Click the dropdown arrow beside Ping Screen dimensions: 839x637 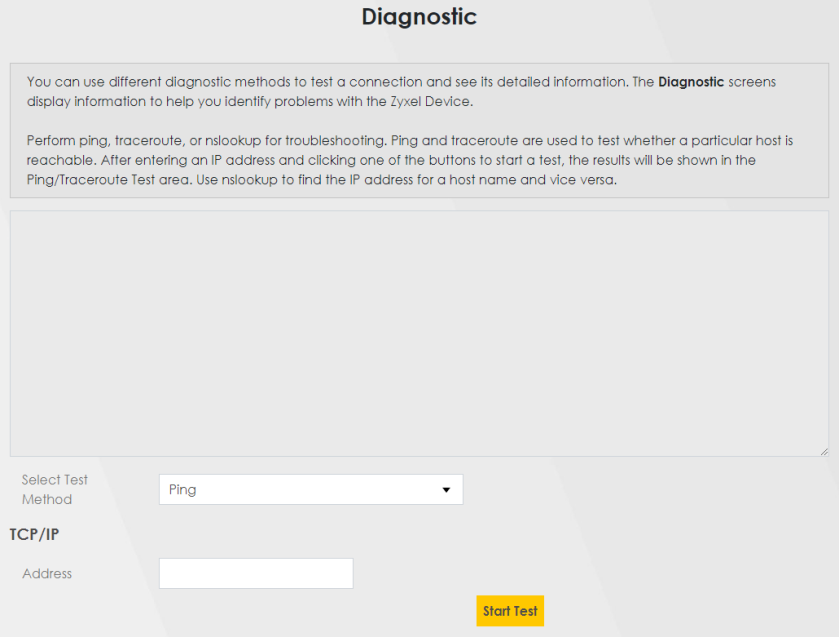tap(446, 490)
